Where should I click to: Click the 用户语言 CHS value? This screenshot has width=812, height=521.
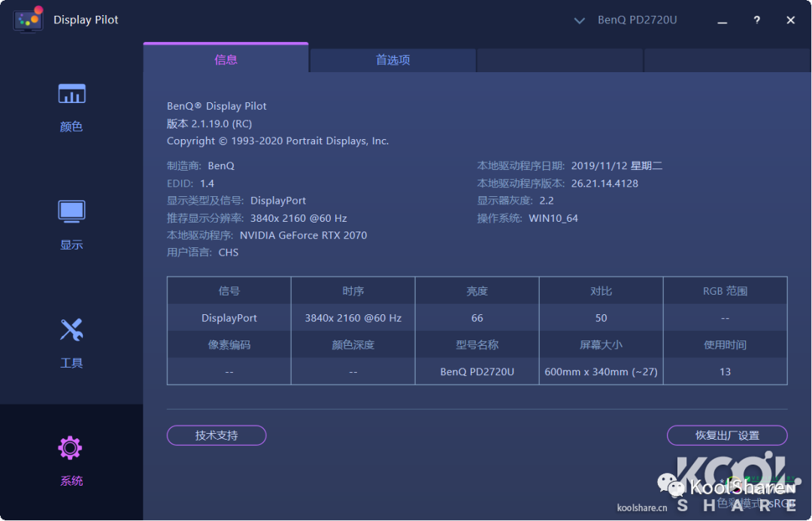[x=229, y=252]
